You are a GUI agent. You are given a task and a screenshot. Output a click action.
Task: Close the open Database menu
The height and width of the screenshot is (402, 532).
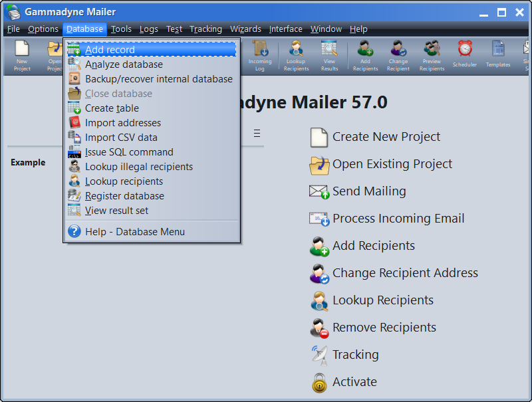(84, 29)
